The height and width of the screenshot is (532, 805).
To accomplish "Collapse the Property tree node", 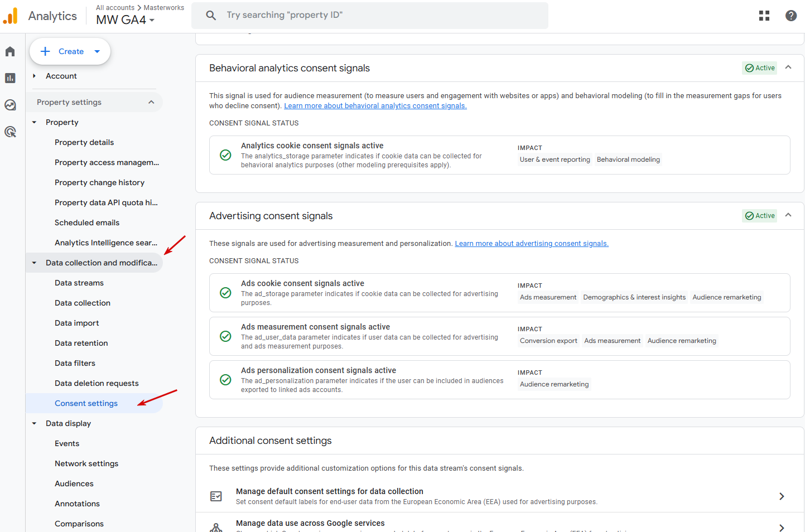I will click(34, 122).
